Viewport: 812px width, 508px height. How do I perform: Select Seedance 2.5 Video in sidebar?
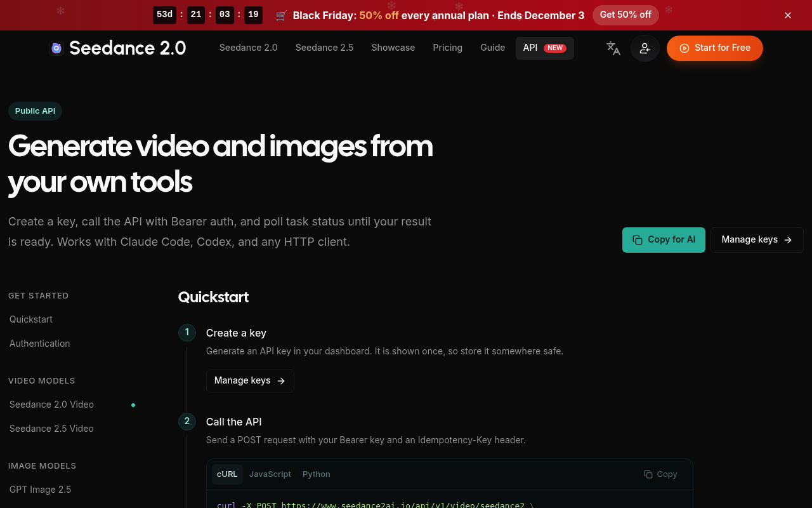[x=51, y=429]
